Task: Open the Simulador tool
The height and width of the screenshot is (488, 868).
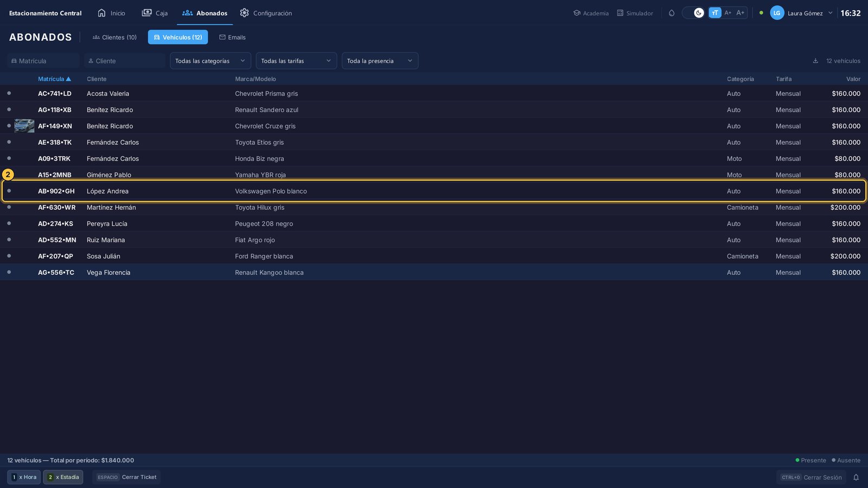Action: [635, 13]
